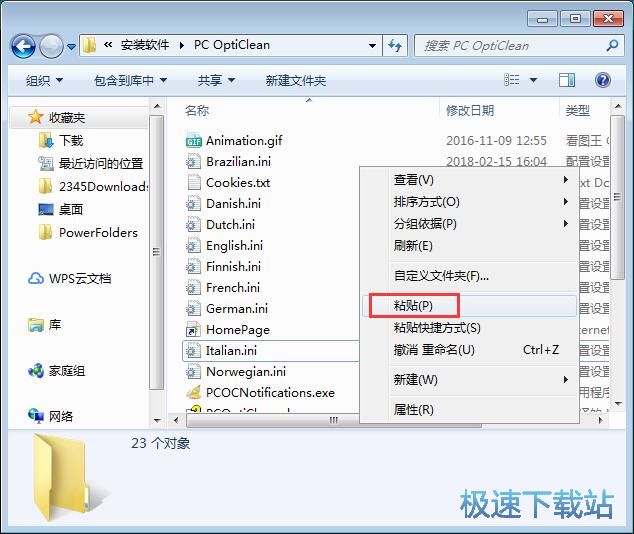Open 排序方式(O) submenu
The image size is (634, 534).
469,201
